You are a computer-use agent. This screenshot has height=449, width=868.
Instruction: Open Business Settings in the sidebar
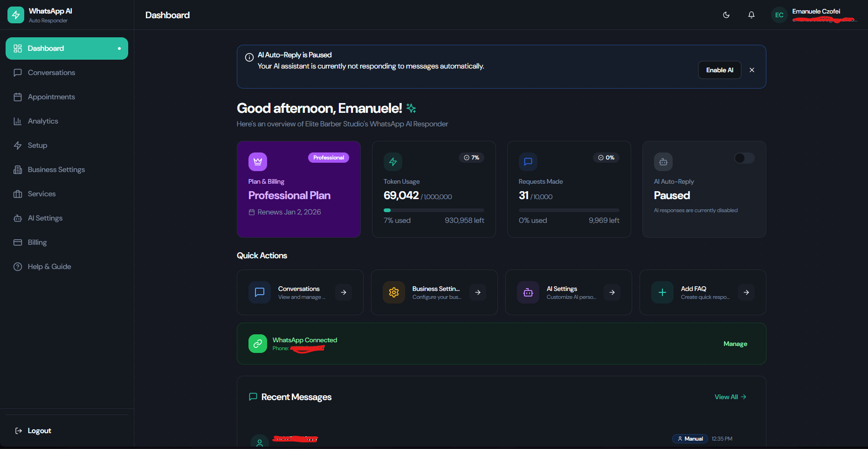coord(67,170)
